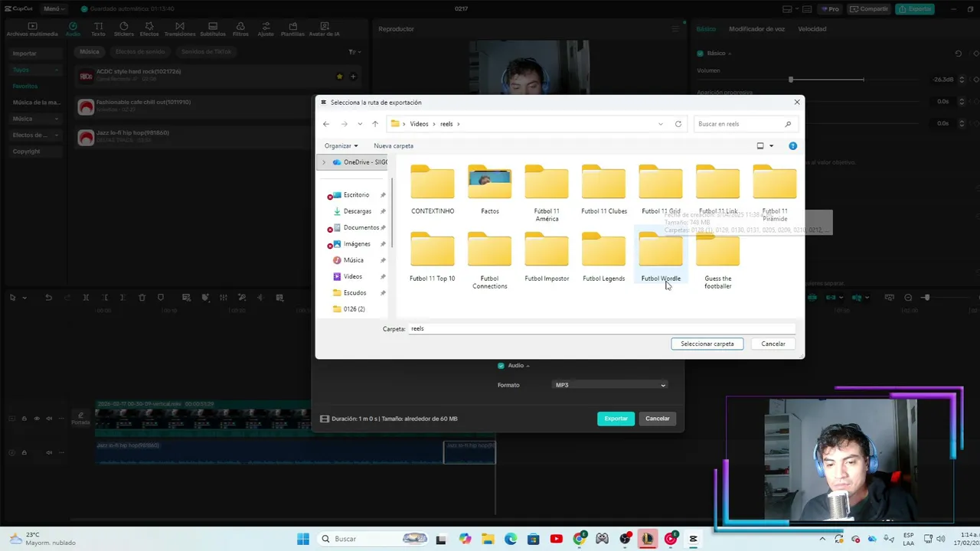Switch to the Filtros tab
The width and height of the screenshot is (980, 551).
tap(240, 29)
